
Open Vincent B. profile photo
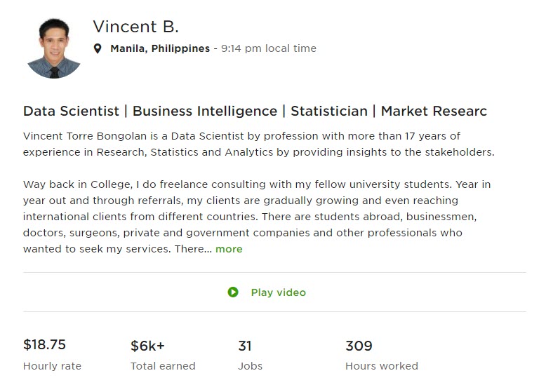(x=54, y=48)
